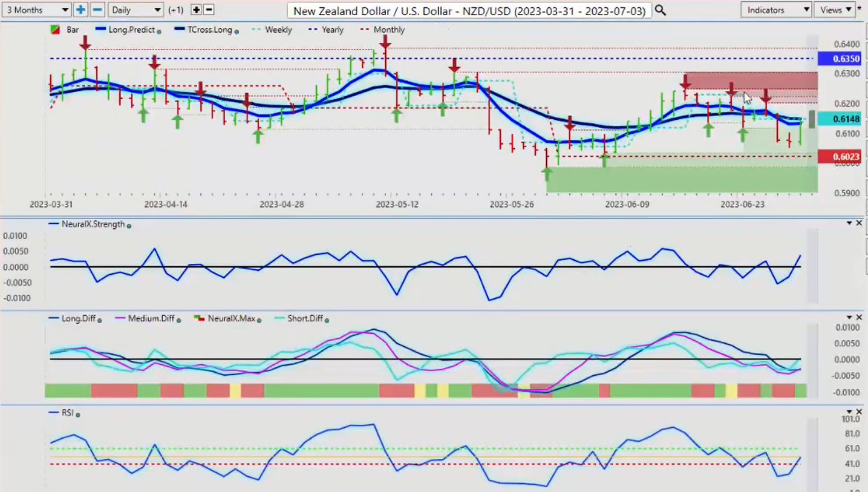Screen dimensions: 868x492
Task: Click the NeuralX.Strength indicator label
Action: tap(94, 224)
